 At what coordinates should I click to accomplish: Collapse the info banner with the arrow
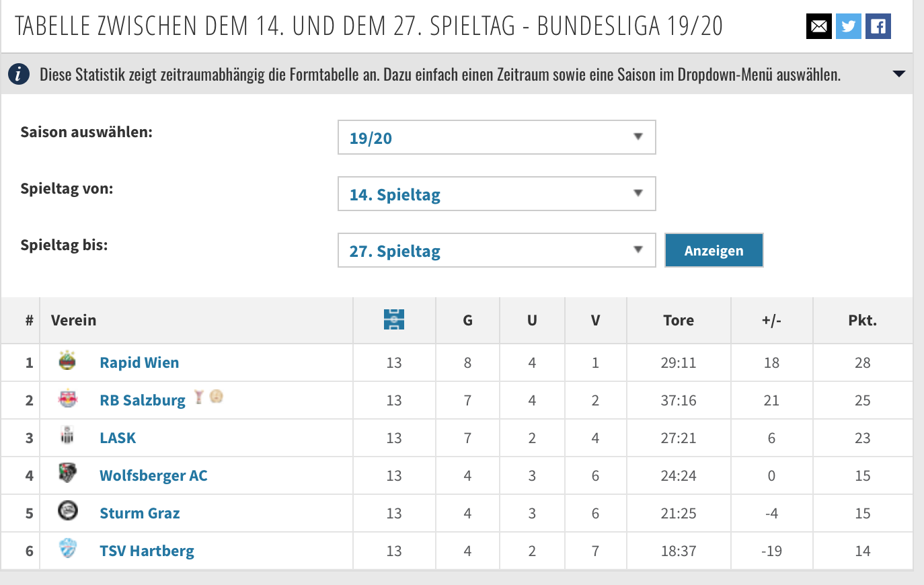coord(898,74)
